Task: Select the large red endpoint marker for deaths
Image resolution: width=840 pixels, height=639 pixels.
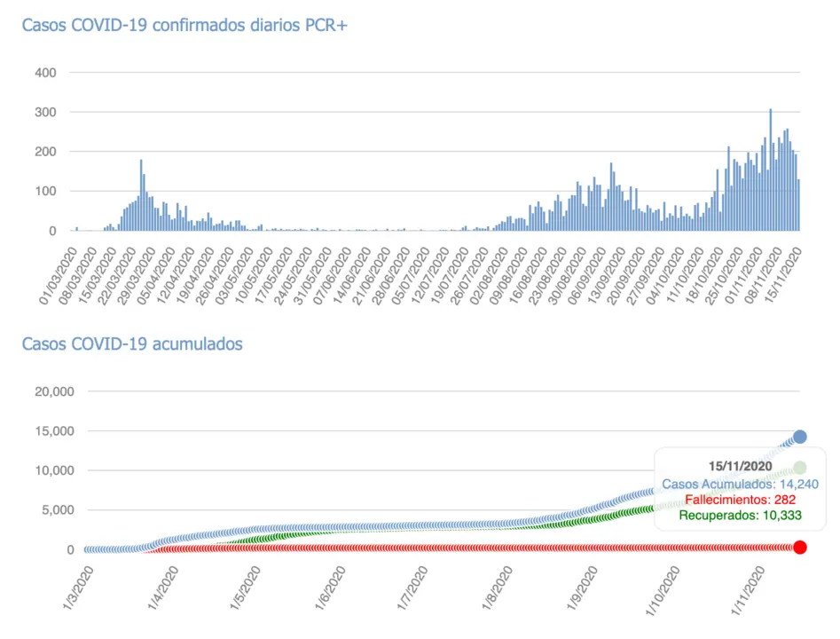Action: 799,548
